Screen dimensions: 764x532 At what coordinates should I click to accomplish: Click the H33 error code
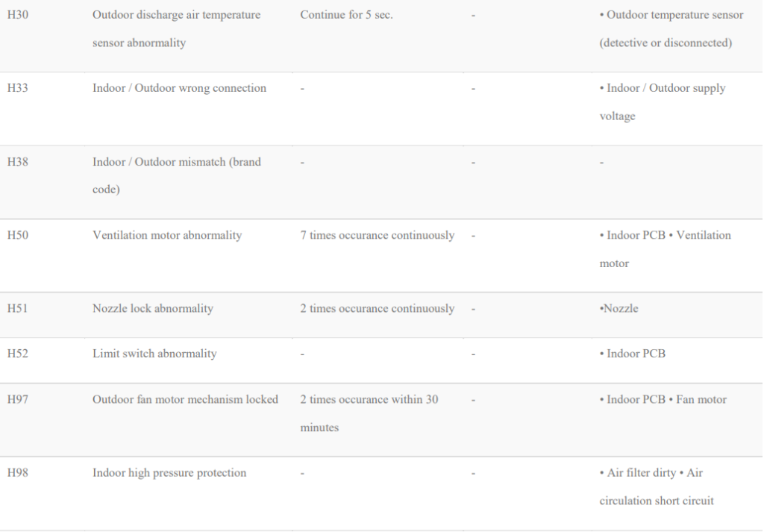pos(18,88)
